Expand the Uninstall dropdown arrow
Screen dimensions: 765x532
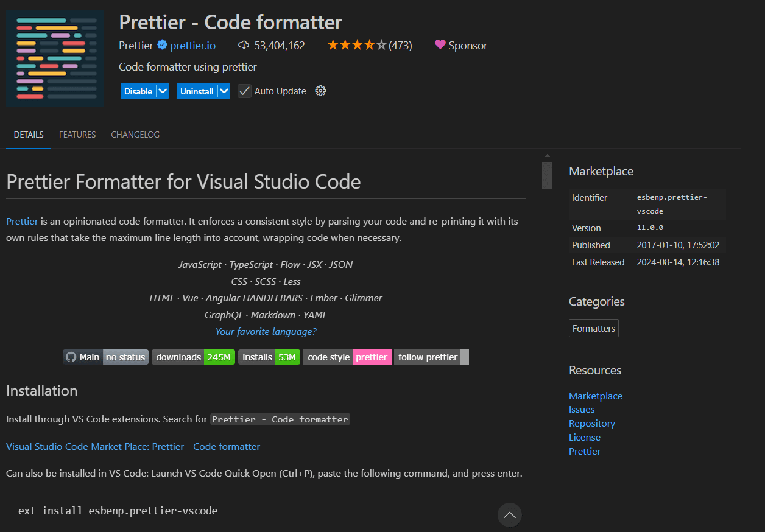point(224,91)
